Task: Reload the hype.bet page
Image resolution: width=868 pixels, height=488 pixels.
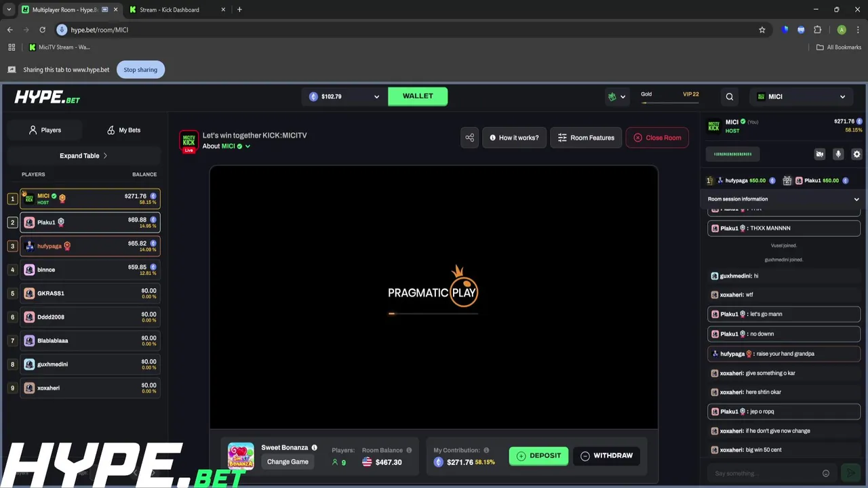Action: click(42, 30)
